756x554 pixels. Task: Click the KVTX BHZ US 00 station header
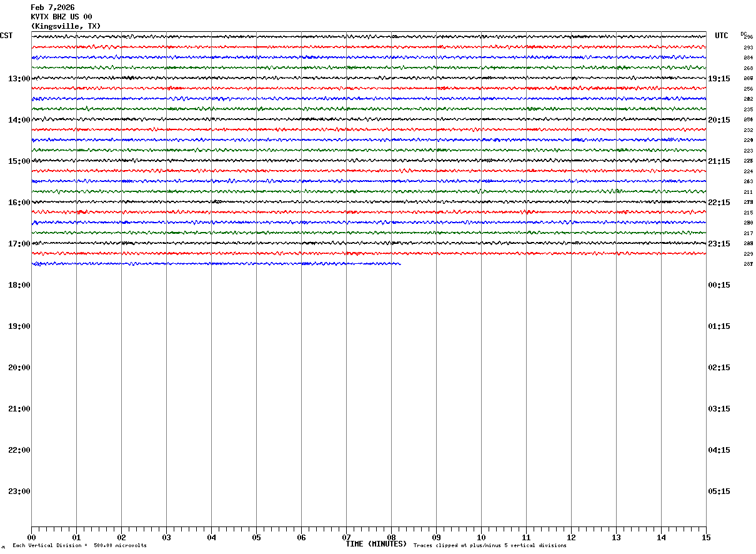[x=61, y=17]
